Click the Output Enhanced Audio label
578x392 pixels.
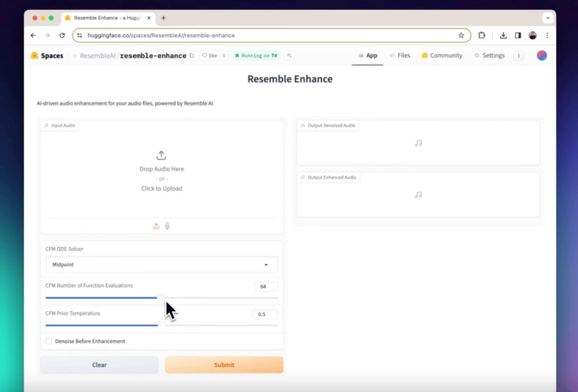click(x=328, y=177)
